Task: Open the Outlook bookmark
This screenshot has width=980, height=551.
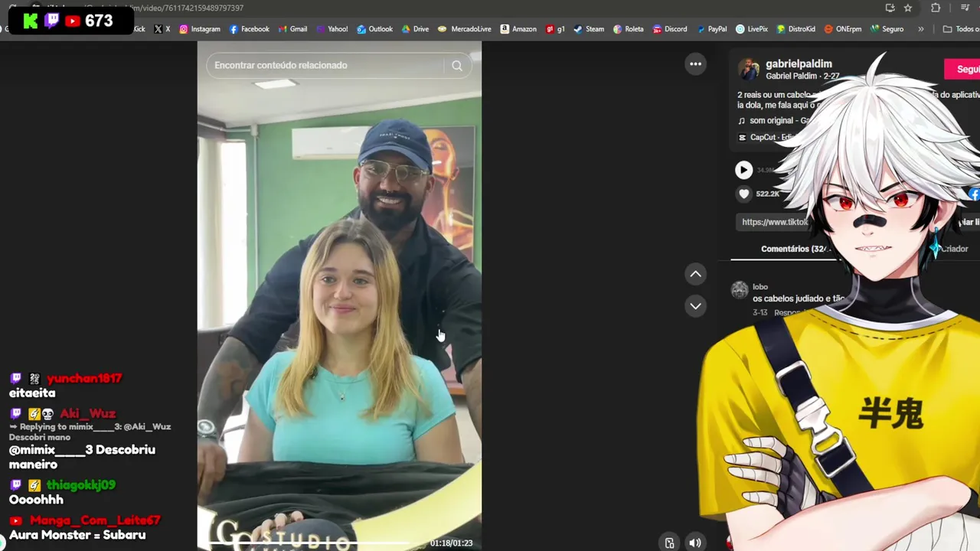Action: (x=374, y=29)
